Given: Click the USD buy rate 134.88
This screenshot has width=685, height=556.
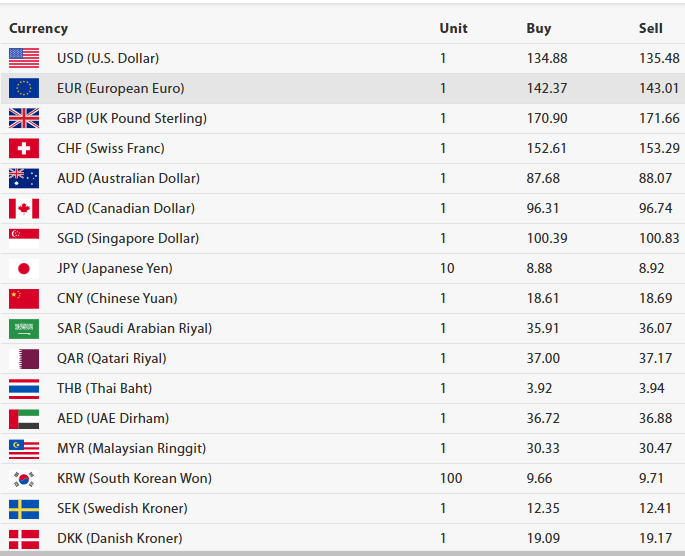Looking at the screenshot, I should [x=547, y=58].
